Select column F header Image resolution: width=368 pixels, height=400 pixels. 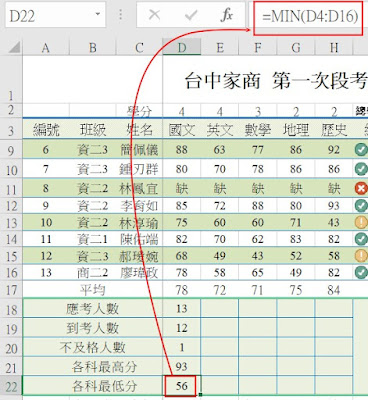tap(258, 48)
